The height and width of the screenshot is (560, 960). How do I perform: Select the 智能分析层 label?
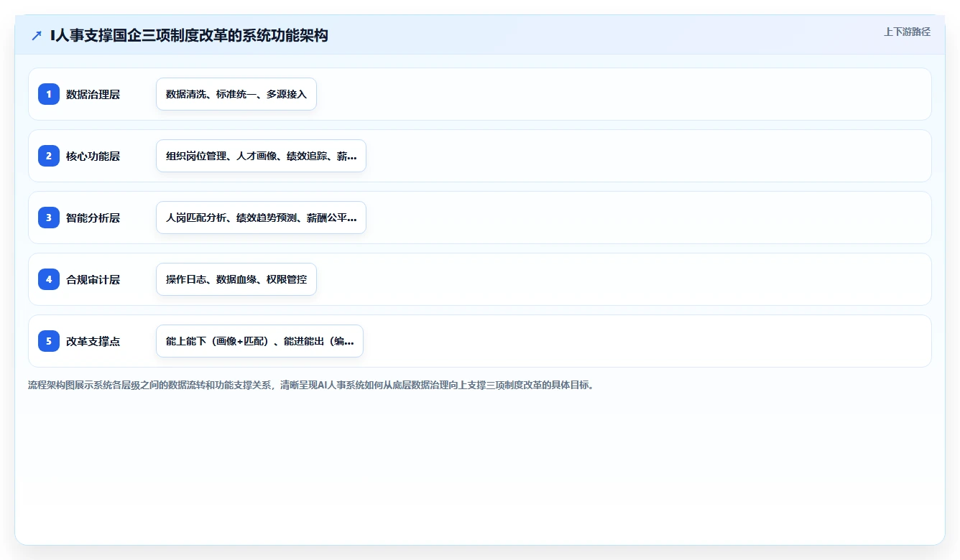[x=93, y=218]
